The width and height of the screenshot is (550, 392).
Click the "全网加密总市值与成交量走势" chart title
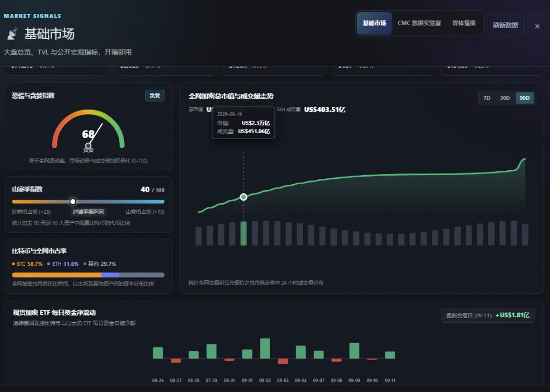(x=231, y=96)
